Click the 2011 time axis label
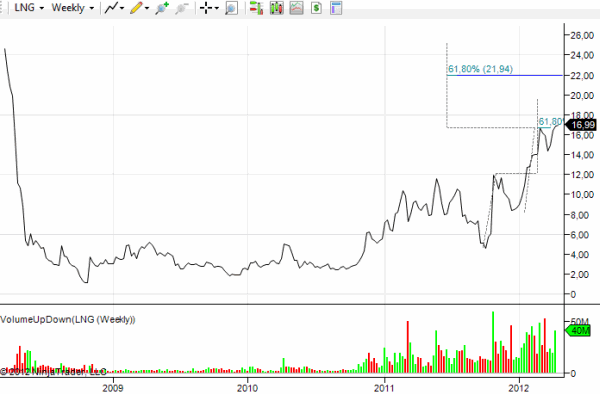The image size is (600, 394). (x=385, y=388)
